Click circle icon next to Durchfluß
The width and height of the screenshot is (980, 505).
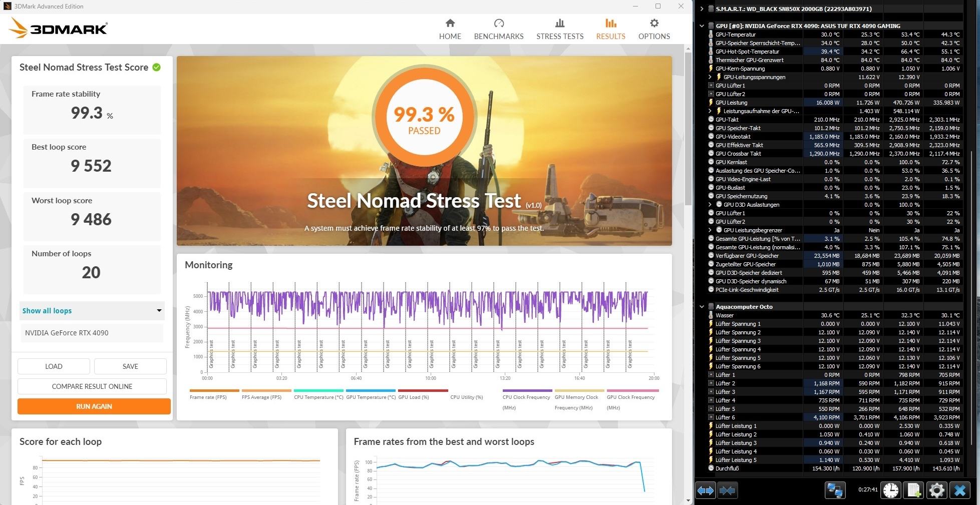pos(711,468)
